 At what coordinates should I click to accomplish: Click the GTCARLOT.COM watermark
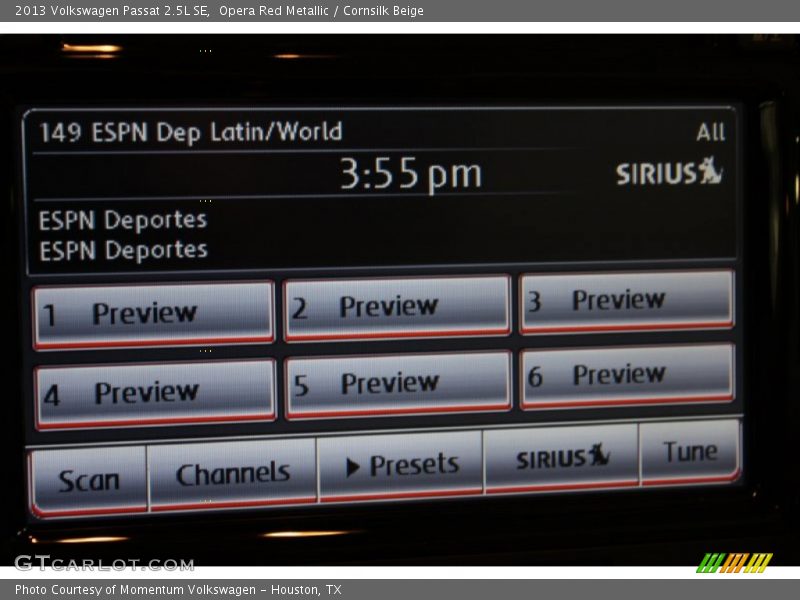104,564
